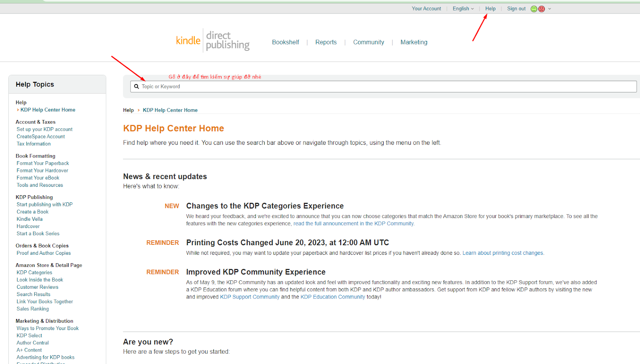Click the Kindle Direct Publishing logo
Image resolution: width=640 pixels, height=364 pixels.
tap(213, 40)
